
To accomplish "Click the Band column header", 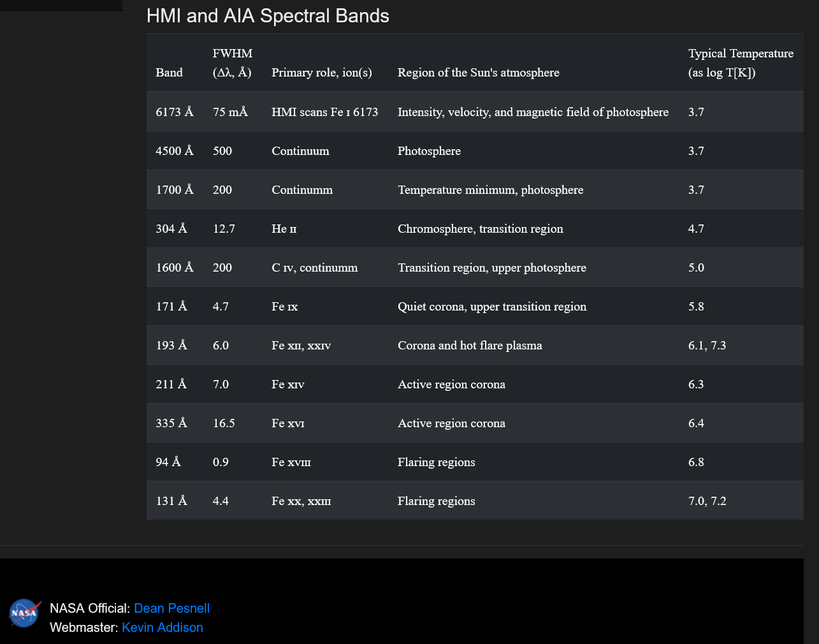I will (169, 73).
